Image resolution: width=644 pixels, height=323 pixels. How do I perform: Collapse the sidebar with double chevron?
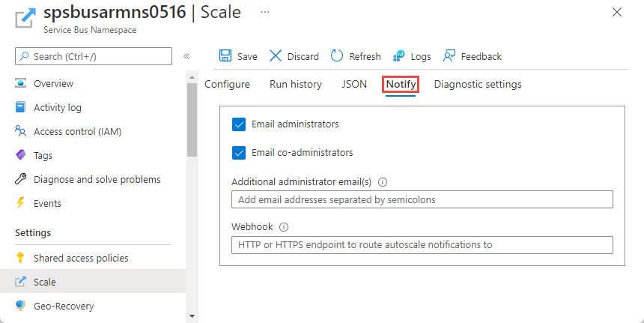[186, 56]
